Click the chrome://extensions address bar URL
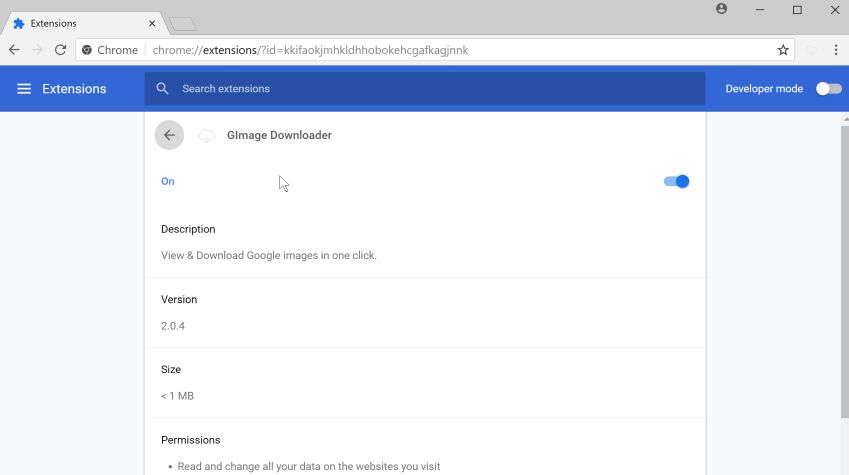The image size is (849, 475). click(310, 50)
